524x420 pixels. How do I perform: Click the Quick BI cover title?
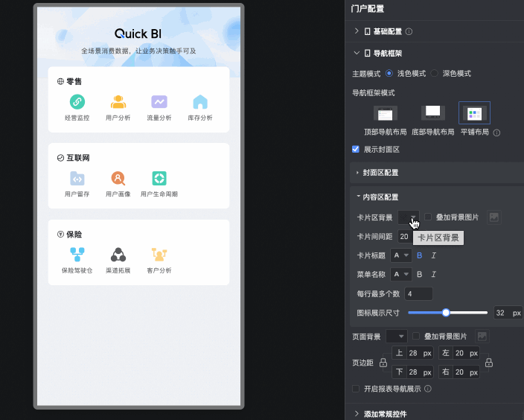[138, 34]
